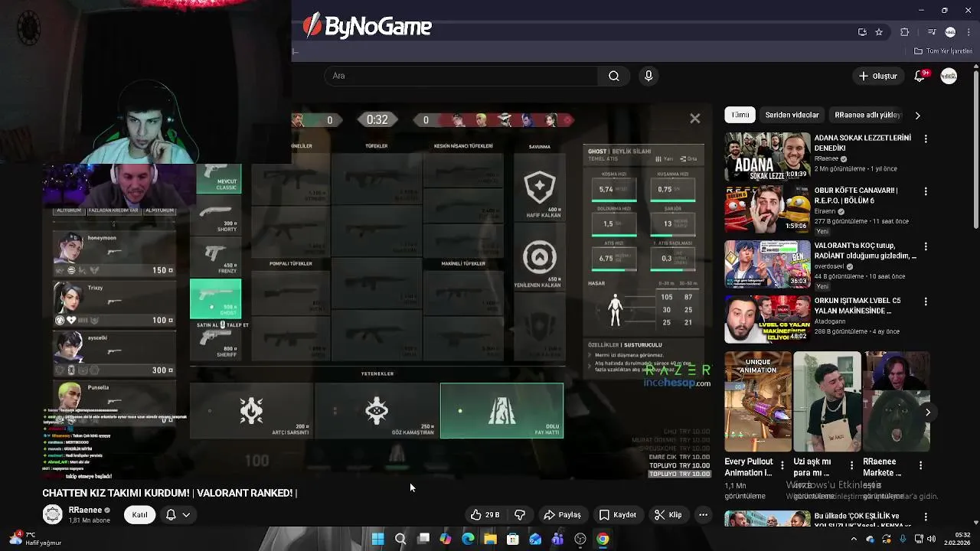Image resolution: width=980 pixels, height=551 pixels.
Task: Open options menu for ORKUN IŞITMAK LVBEL C5 video
Action: pos(926,302)
